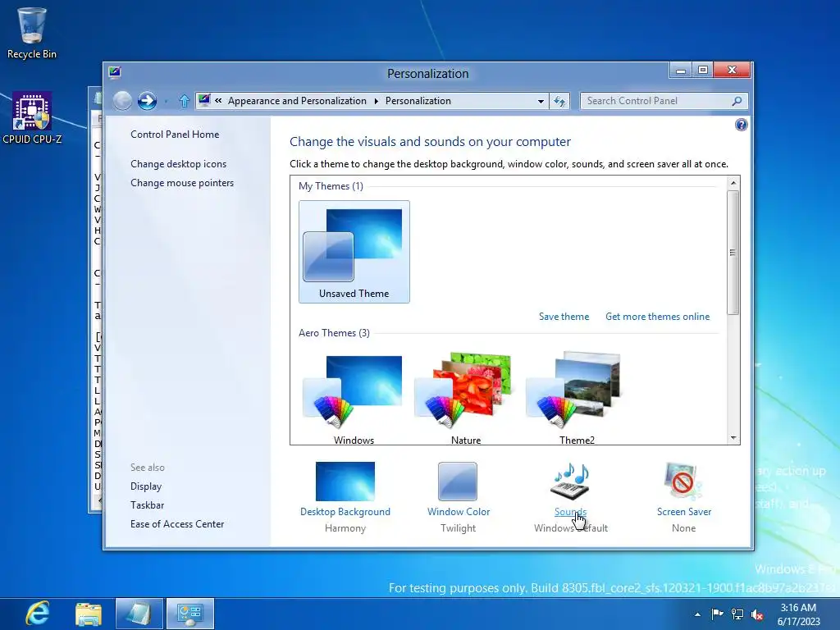The image size is (840, 630).
Task: Open the Window Color swatch icon
Action: [x=458, y=481]
